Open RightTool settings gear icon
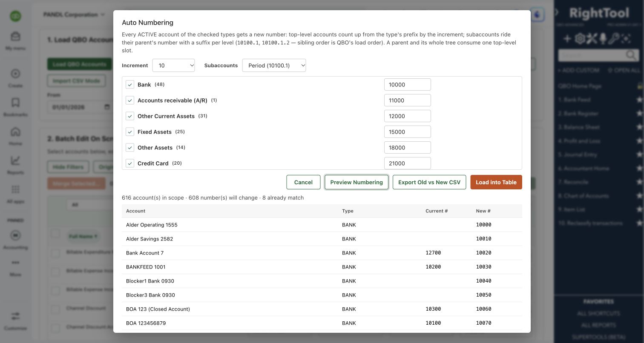This screenshot has height=343, width=644. [579, 39]
